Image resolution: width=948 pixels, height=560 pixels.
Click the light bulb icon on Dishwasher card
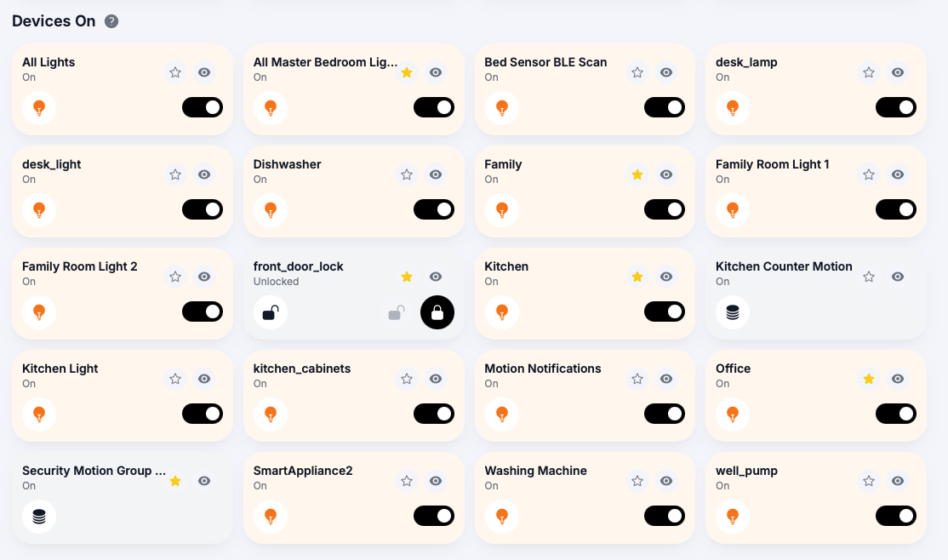point(271,209)
